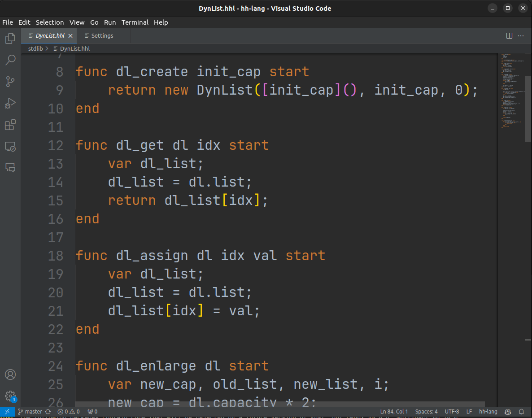Open the Search view in the activity bar

tap(10, 60)
